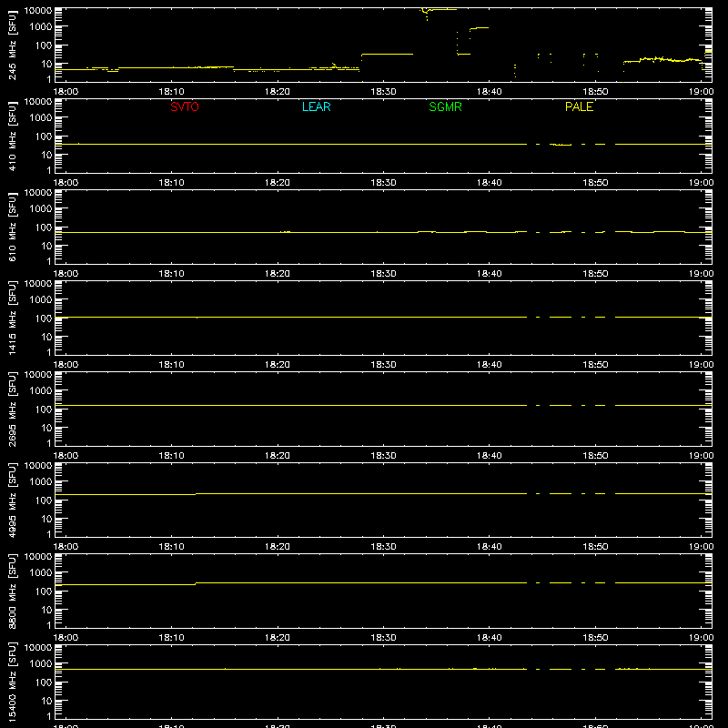Click the 1000 tick label of the 410 MHz axis
Viewport: 728px width, 728px height.
pyautogui.click(x=40, y=118)
